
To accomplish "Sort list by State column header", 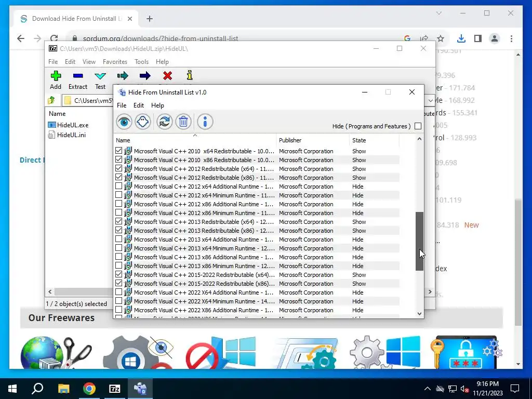I will [374, 140].
